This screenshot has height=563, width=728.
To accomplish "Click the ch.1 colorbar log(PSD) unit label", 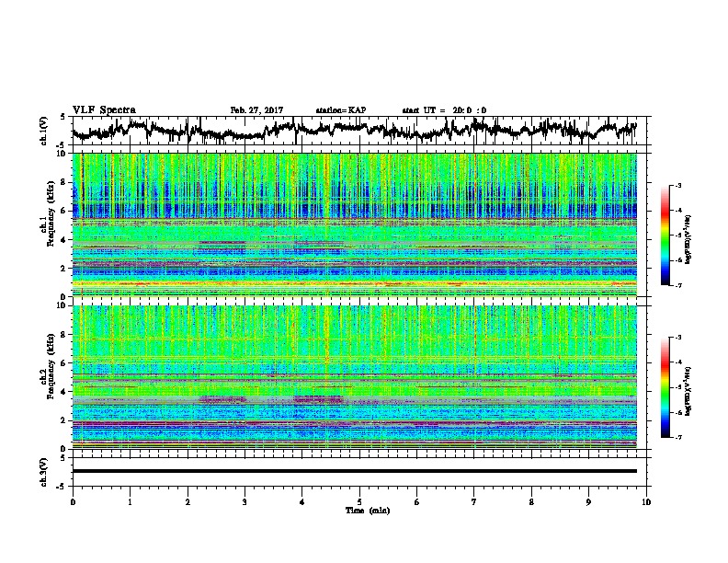I will coord(688,239).
